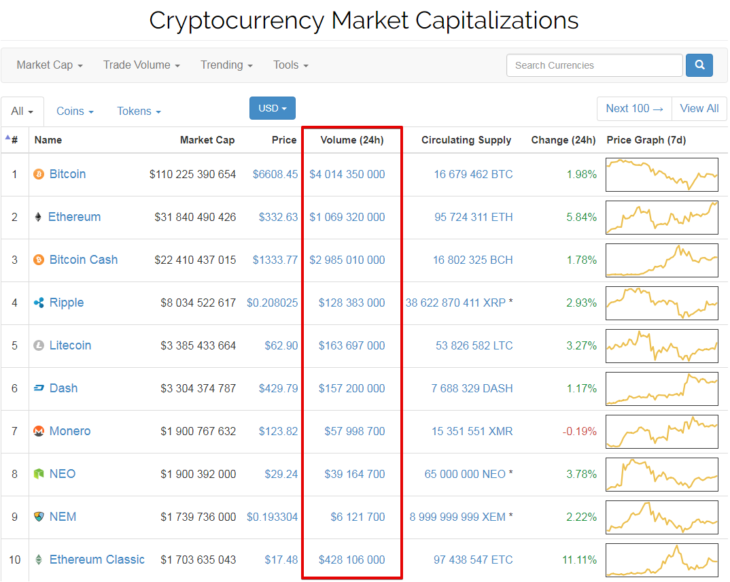Click the Dash logo icon

click(39, 388)
